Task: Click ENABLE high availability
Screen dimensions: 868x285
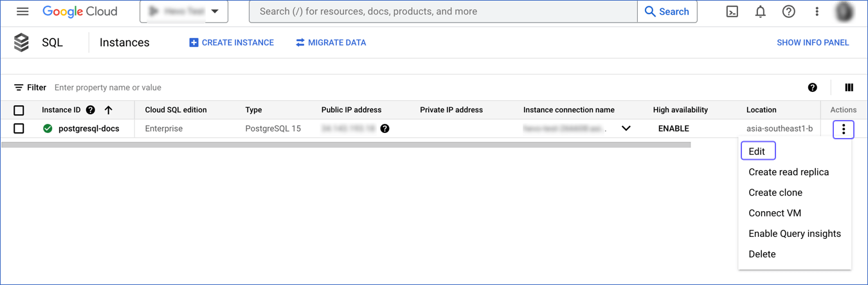Action: [x=673, y=128]
